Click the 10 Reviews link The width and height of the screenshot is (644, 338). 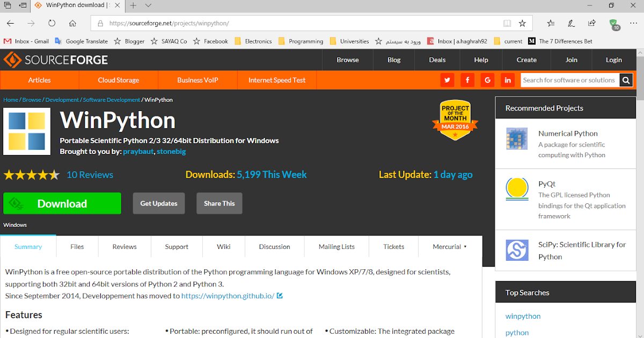click(x=90, y=175)
